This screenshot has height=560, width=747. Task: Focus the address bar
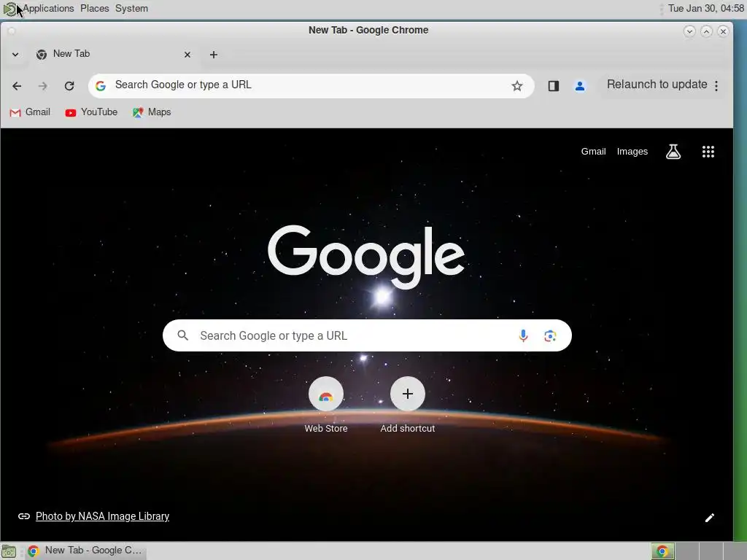[311, 86]
